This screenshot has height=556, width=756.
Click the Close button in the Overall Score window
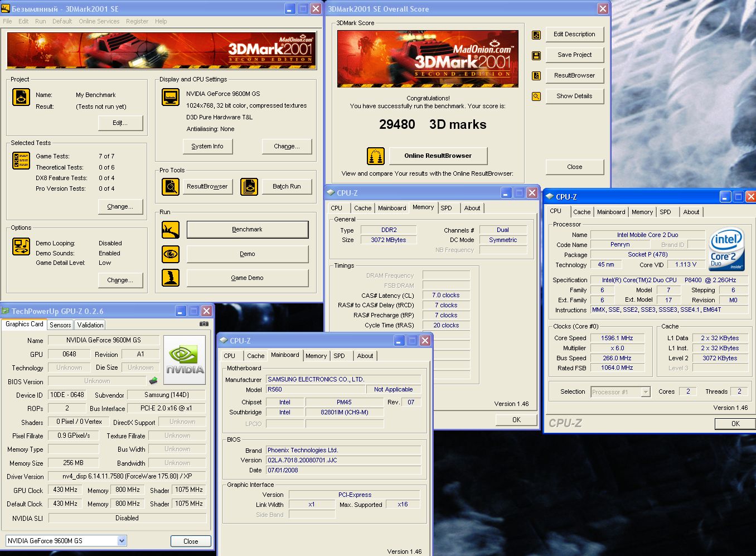[574, 167]
